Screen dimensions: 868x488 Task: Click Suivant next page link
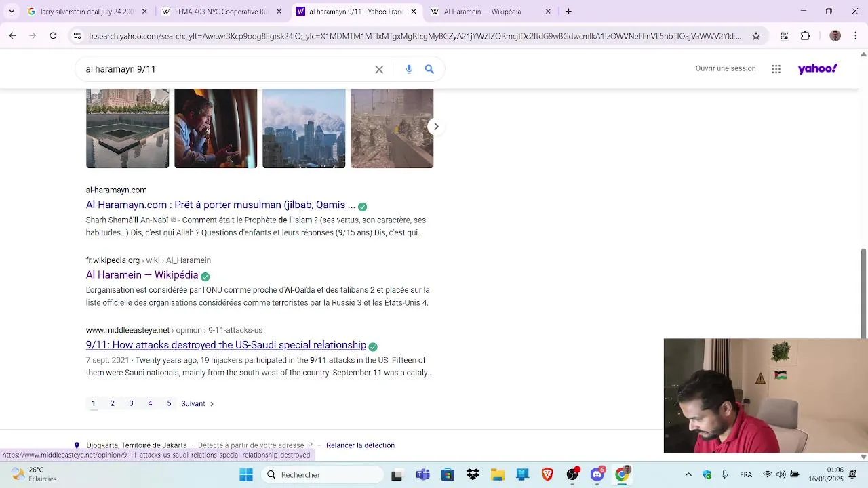197,404
